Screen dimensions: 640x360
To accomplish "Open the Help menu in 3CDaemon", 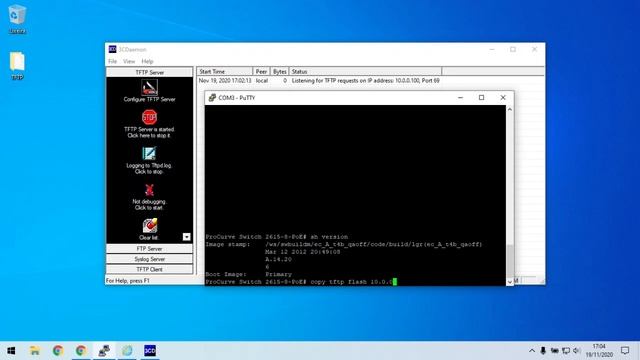I will click(147, 61).
